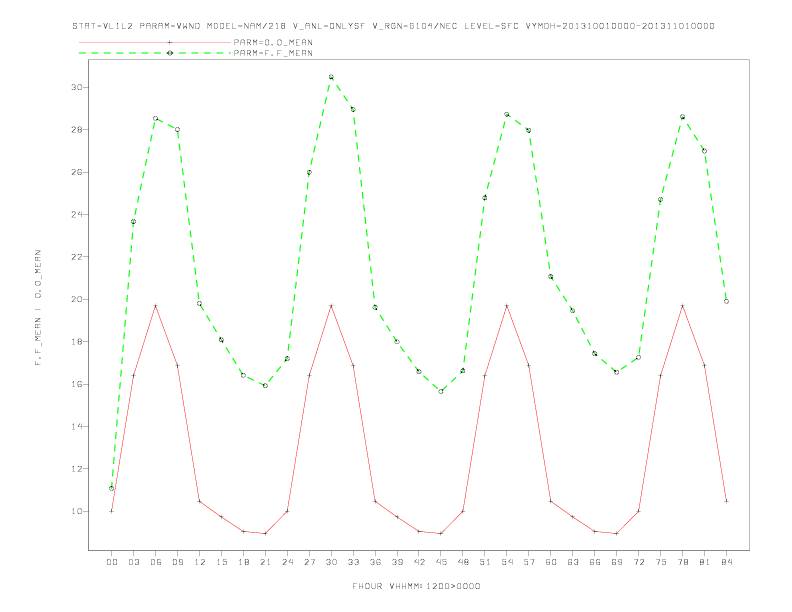The image size is (792, 612).
Task: Click y-axis tick label 24
Action: 76,215
